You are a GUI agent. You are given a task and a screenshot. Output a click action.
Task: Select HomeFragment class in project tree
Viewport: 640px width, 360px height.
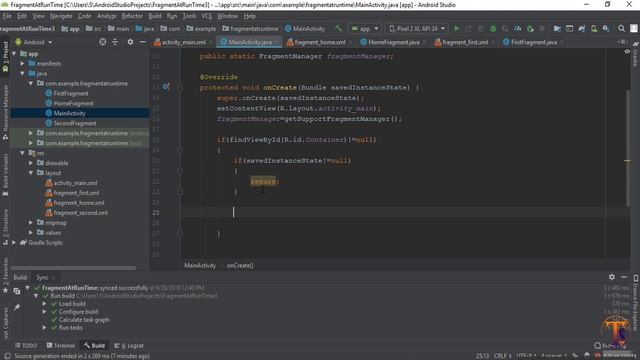[73, 103]
